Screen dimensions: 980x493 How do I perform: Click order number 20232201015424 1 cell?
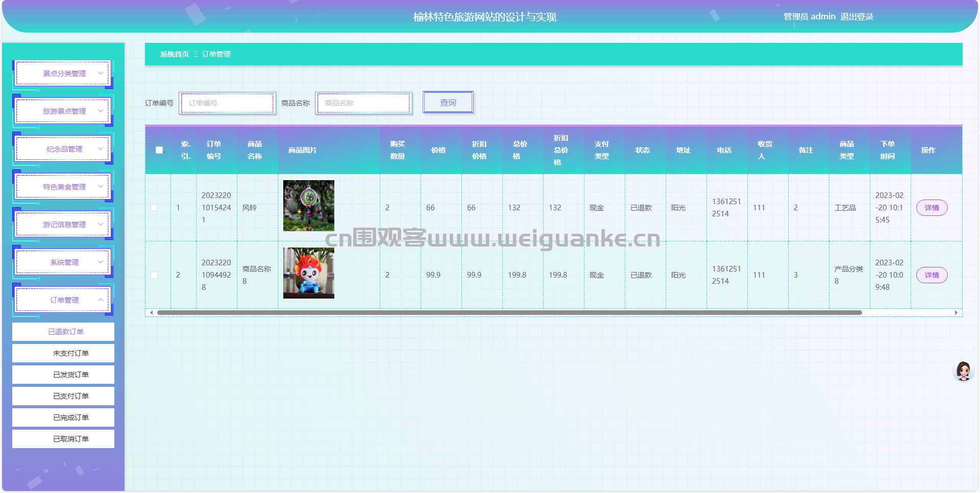216,208
